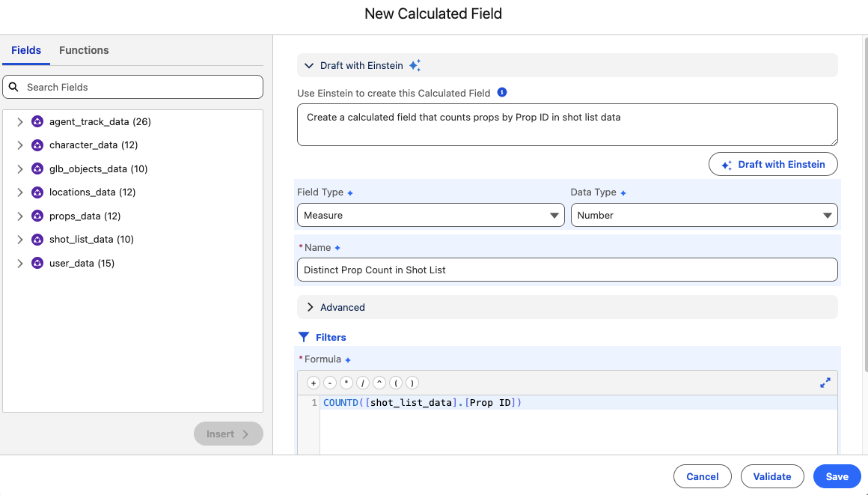The image size is (868, 495).
Task: Insert the divide operator in formula
Action: tap(362, 383)
